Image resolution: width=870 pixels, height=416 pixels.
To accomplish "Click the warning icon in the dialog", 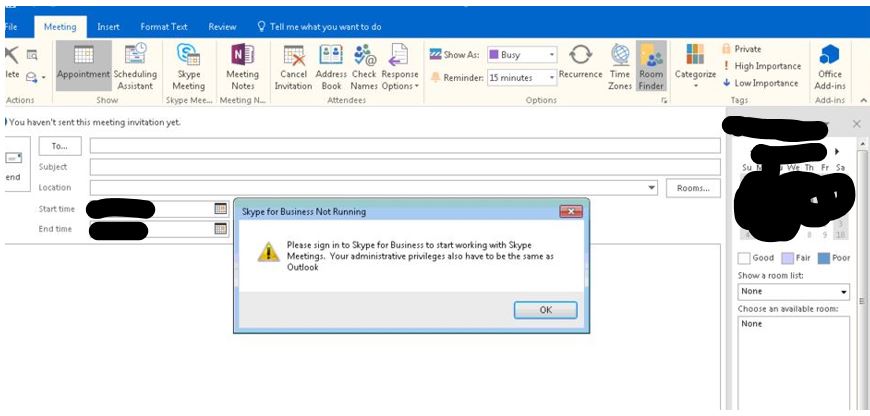I will coord(269,252).
